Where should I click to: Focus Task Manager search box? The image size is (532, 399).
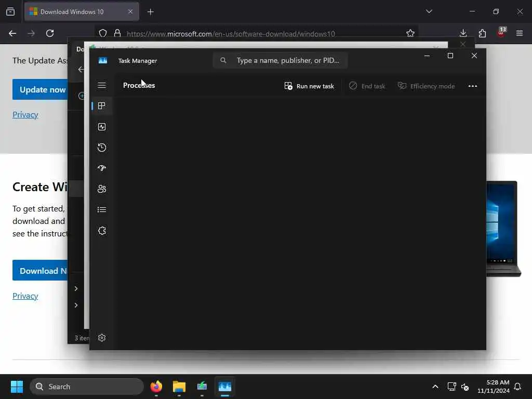tap(280, 60)
